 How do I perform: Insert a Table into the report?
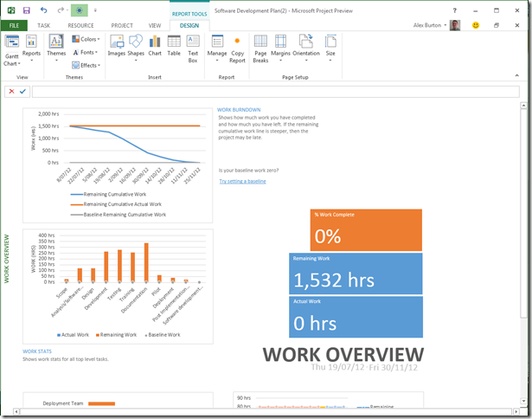174,45
